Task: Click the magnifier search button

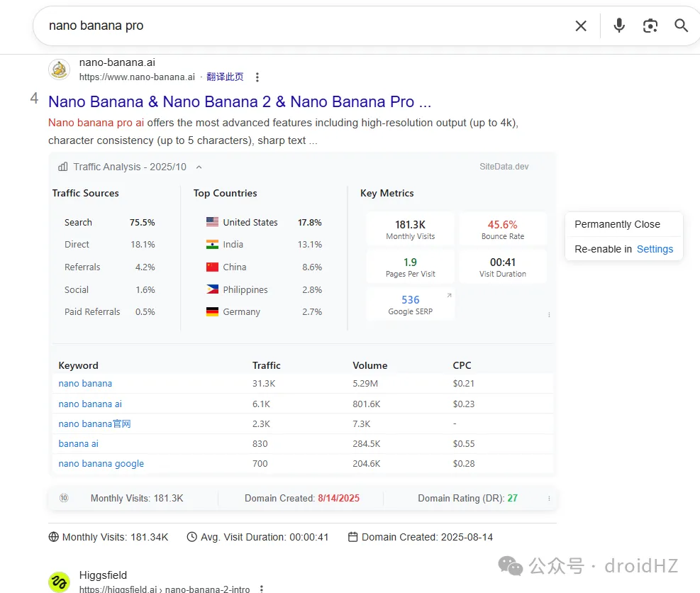Action: [681, 26]
